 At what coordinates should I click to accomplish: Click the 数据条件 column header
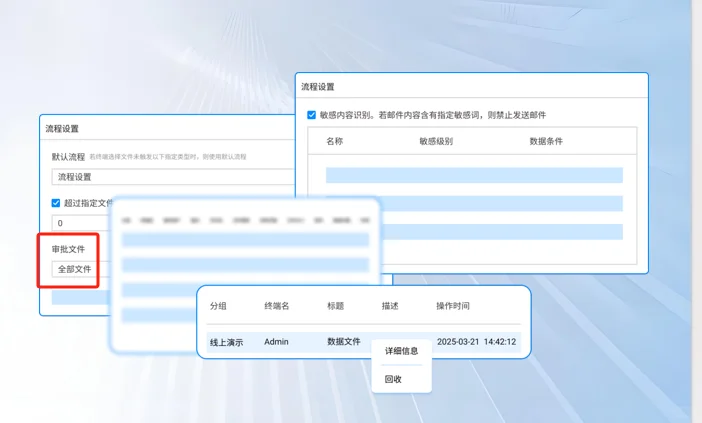tap(546, 141)
